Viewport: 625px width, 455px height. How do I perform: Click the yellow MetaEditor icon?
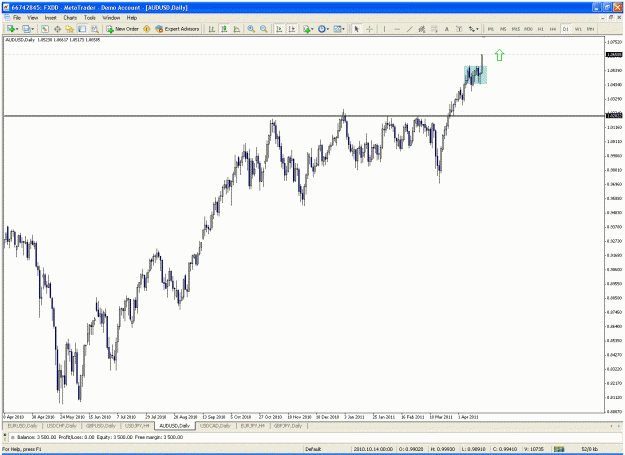click(x=147, y=29)
